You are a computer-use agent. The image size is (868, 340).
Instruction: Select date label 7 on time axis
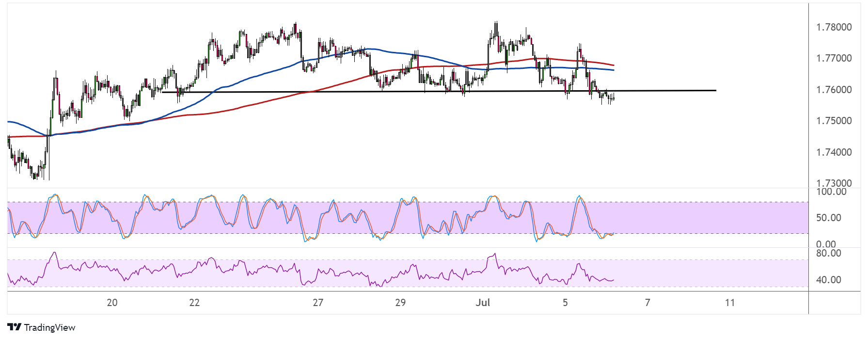point(647,303)
